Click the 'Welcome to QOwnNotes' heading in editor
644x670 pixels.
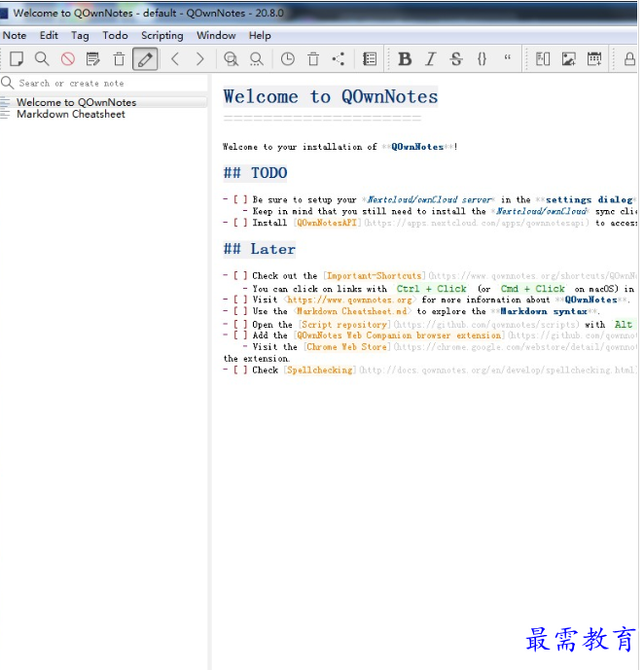[x=331, y=96]
